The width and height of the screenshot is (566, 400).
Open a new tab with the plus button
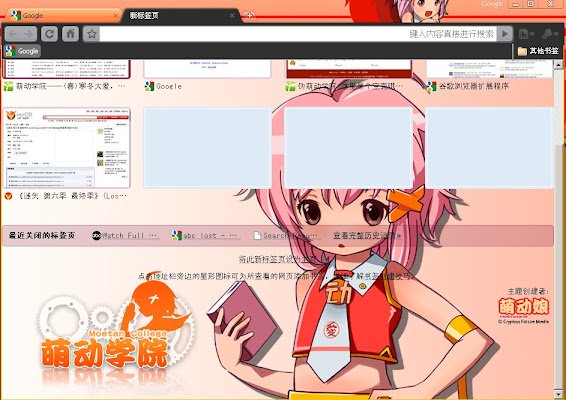coord(249,16)
